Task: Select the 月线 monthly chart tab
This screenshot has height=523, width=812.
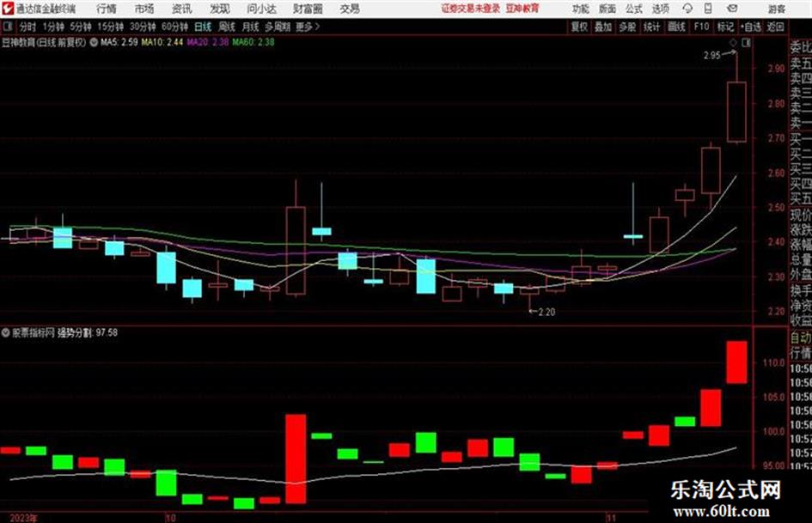Action: pyautogui.click(x=251, y=27)
